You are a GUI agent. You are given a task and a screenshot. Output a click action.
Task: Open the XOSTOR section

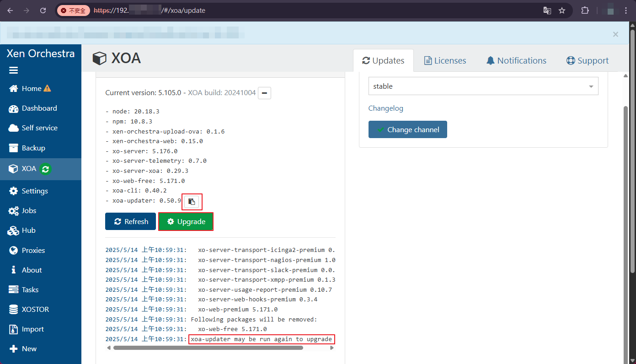pos(29,310)
